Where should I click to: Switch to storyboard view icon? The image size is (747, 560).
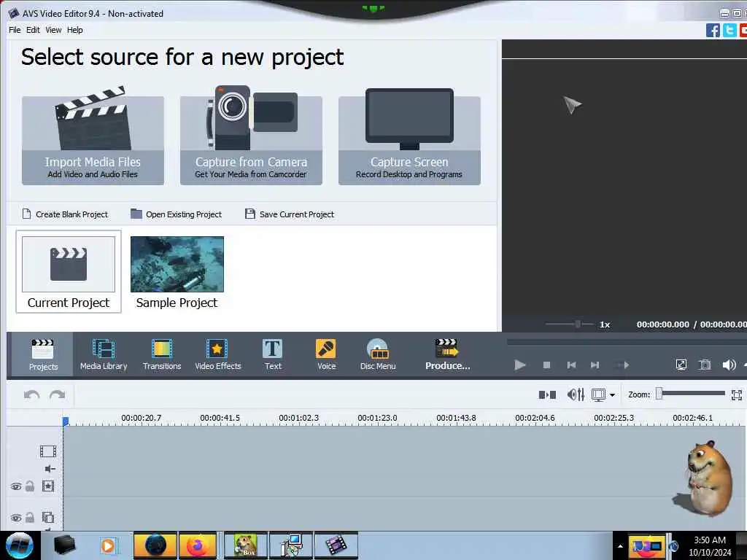[547, 394]
